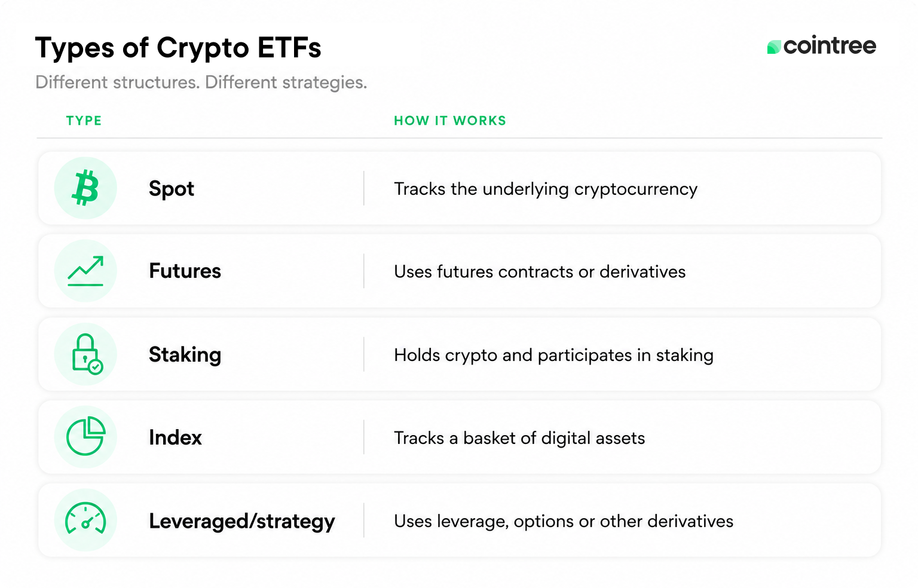Click the HOW IT WORKS column header
The image size is (918, 588).
click(x=450, y=121)
